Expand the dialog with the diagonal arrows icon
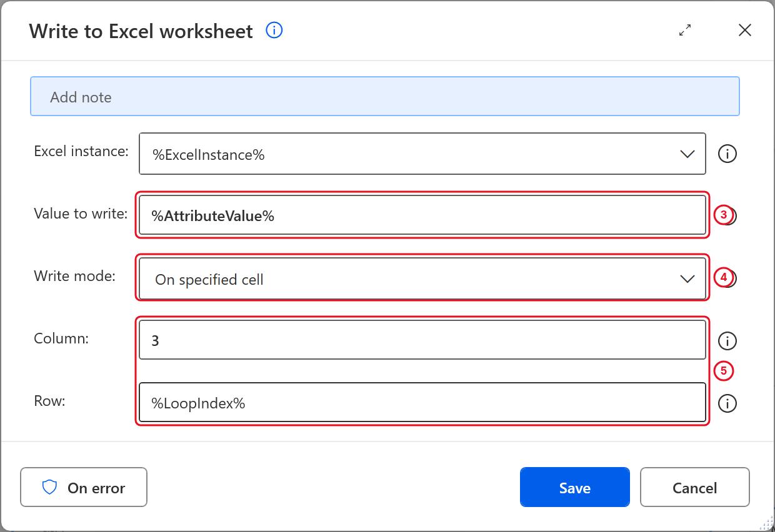This screenshot has width=775, height=532. [685, 30]
